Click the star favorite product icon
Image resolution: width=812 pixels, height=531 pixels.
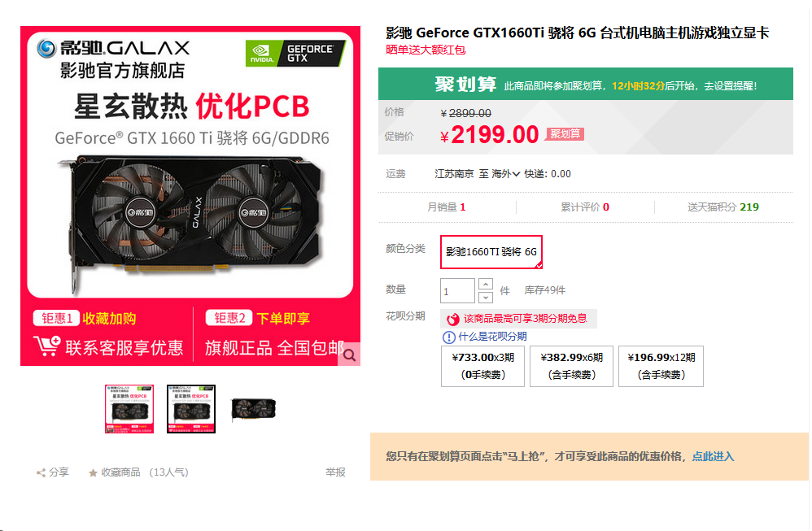click(x=93, y=472)
